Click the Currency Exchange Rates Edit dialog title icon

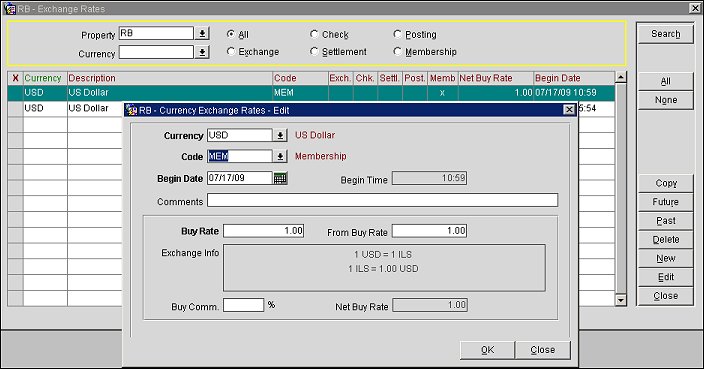pos(131,110)
